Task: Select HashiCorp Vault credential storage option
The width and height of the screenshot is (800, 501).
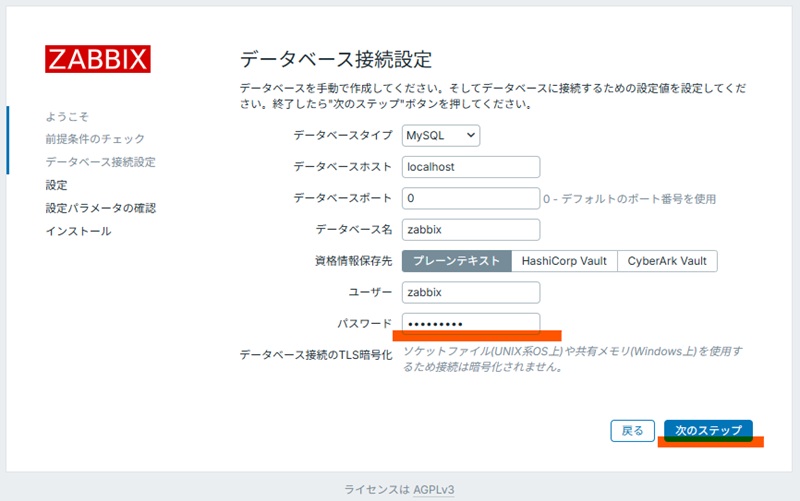Action: (564, 261)
